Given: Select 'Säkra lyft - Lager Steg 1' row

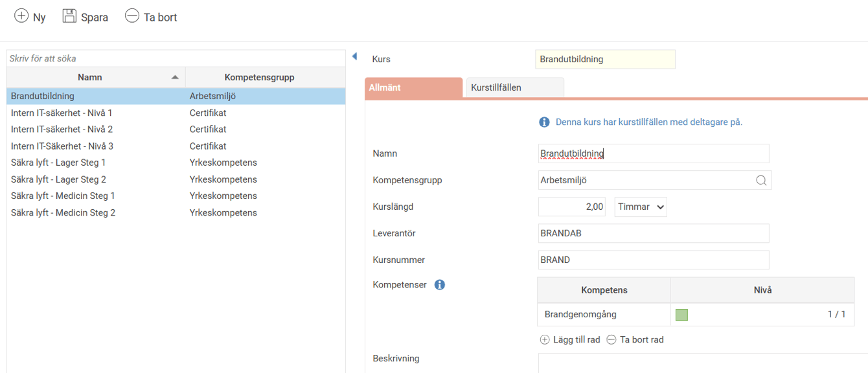Looking at the screenshot, I should coord(176,163).
